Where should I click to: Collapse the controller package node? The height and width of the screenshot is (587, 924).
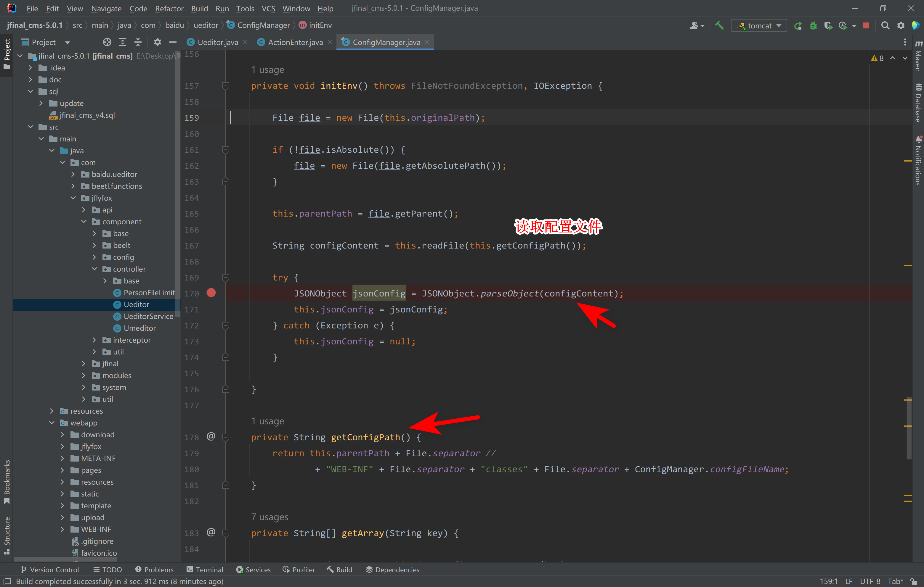(x=94, y=269)
